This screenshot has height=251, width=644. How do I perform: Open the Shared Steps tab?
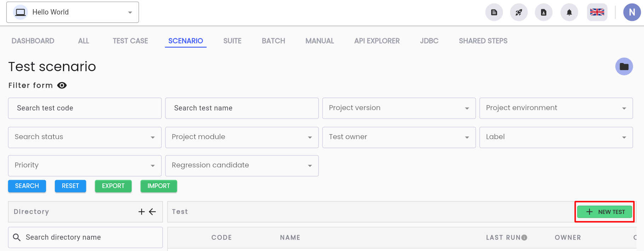(x=483, y=41)
